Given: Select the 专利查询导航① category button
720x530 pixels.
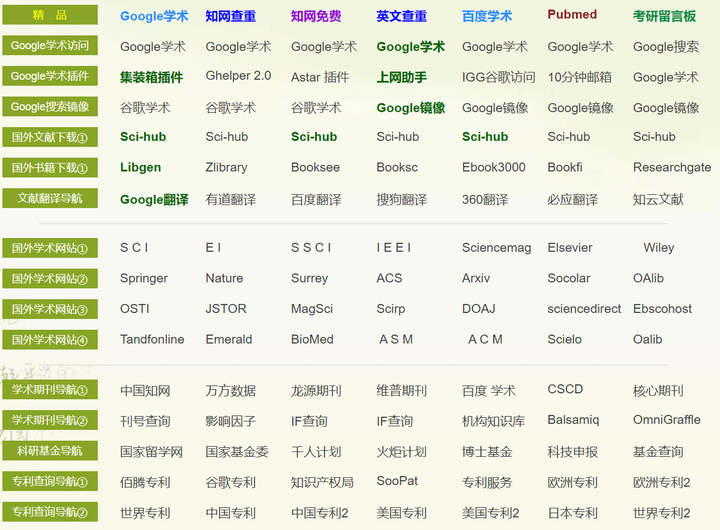Looking at the screenshot, I should [x=50, y=481].
